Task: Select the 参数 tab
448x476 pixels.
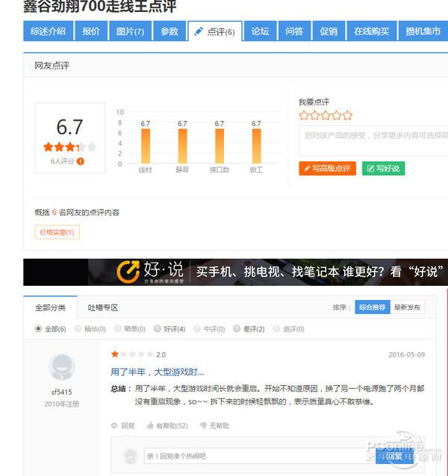Action: point(169,31)
